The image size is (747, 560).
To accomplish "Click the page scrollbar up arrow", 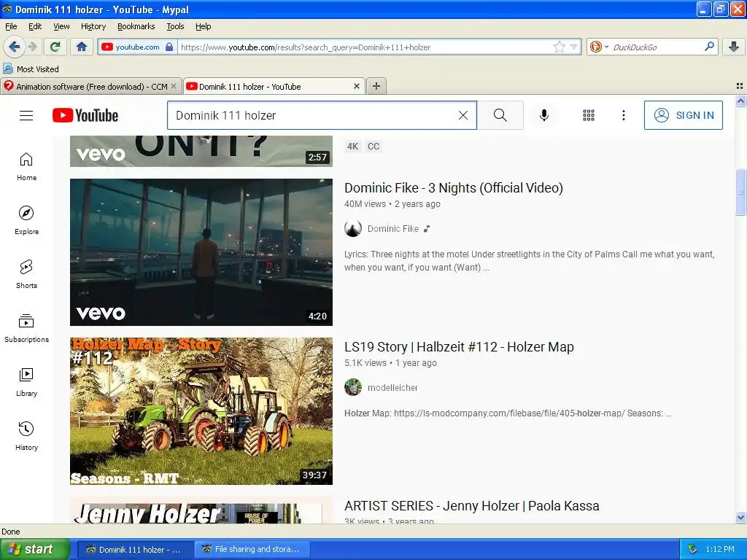I will (740, 101).
